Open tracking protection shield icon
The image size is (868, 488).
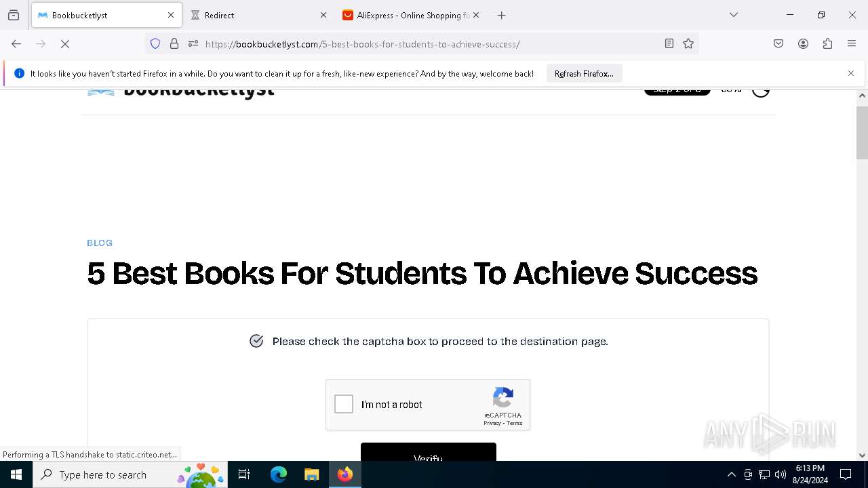(155, 44)
